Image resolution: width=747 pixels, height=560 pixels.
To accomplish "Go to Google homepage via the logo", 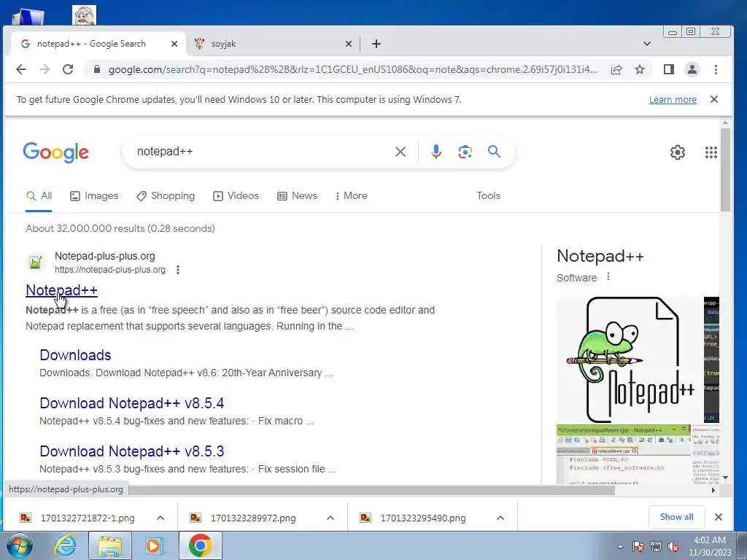I will 55,152.
